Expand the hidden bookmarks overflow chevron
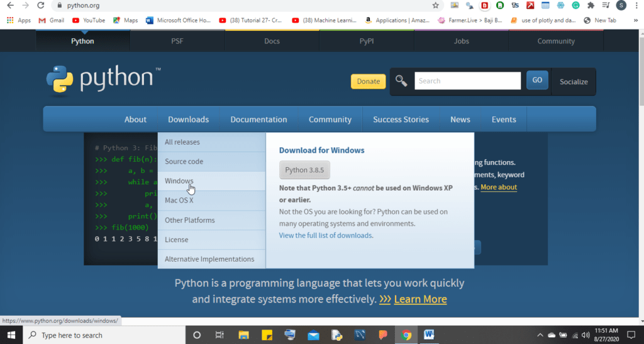 636,20
